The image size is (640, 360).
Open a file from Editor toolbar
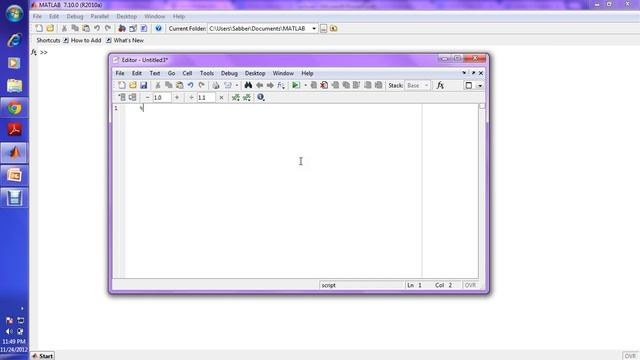tap(133, 85)
